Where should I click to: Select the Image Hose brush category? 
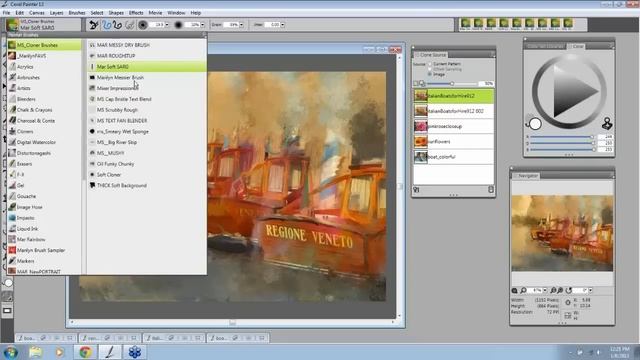pos(44,207)
